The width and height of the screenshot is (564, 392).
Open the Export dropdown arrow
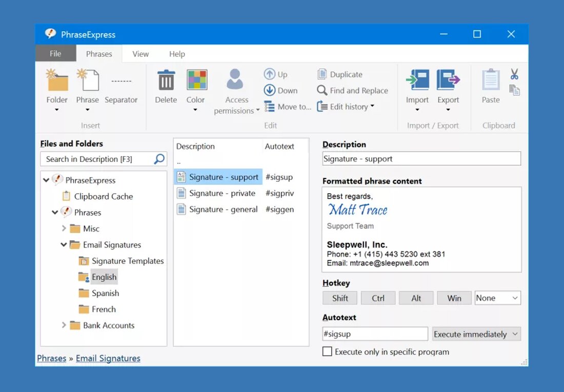[x=448, y=110]
